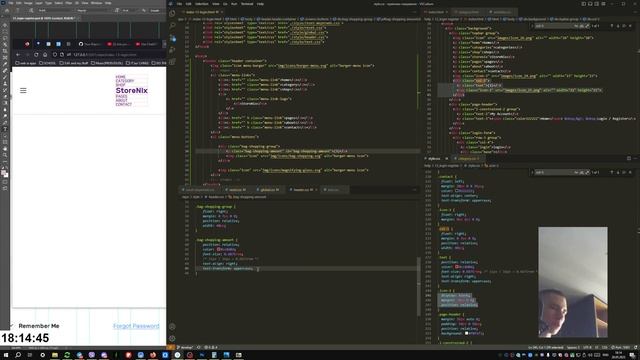Click errors and warnings status bar indicator
This screenshot has width=640, height=360.
(211, 347)
